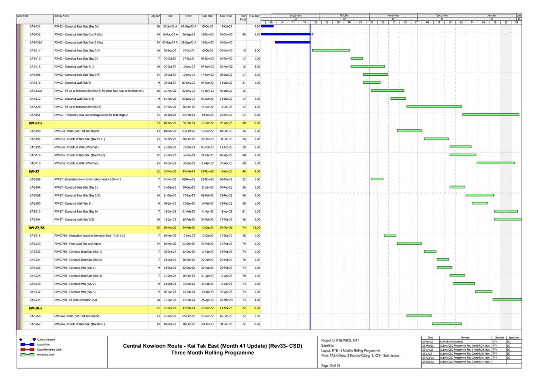Click the green bar for SA-5188 excavation activity

pos(377,178)
